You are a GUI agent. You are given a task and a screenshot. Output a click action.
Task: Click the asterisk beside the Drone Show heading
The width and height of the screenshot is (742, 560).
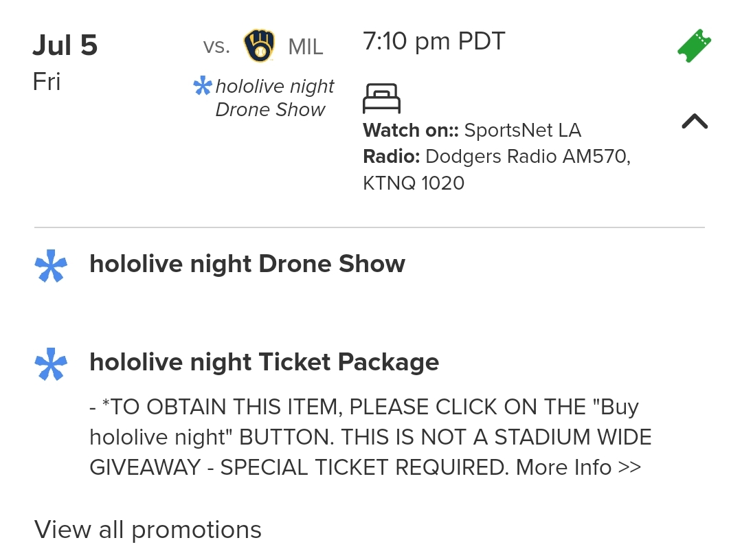coord(52,265)
